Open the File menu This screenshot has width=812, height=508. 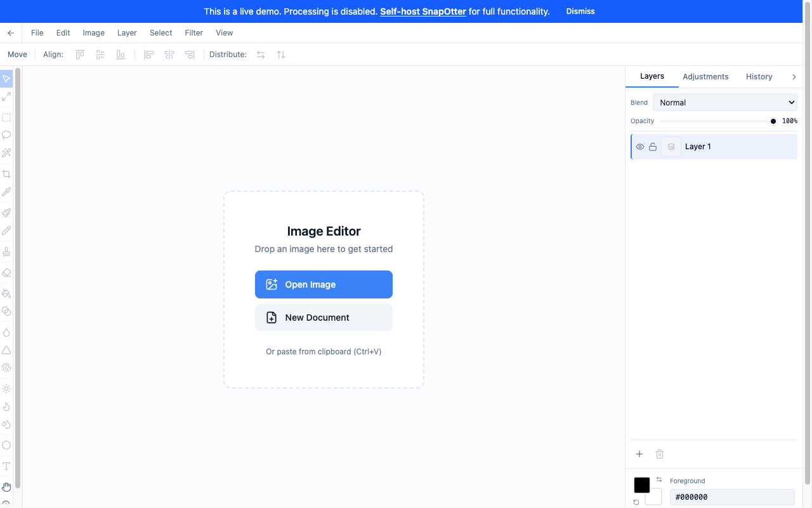tap(37, 33)
